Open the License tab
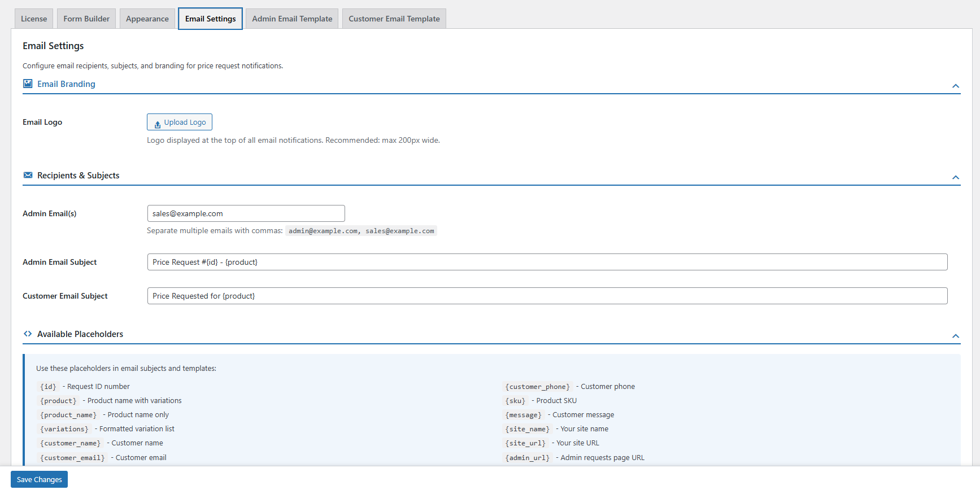This screenshot has width=980, height=490. coord(34,19)
